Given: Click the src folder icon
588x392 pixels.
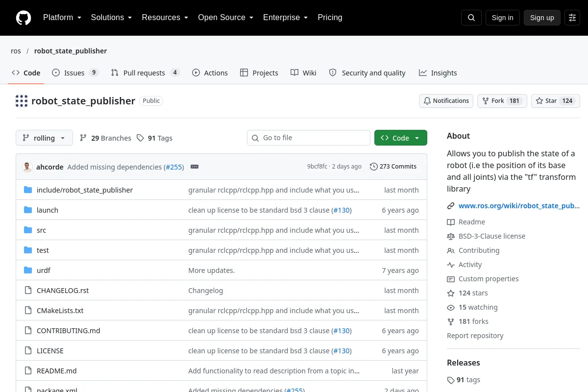Looking at the screenshot, I should click(28, 230).
